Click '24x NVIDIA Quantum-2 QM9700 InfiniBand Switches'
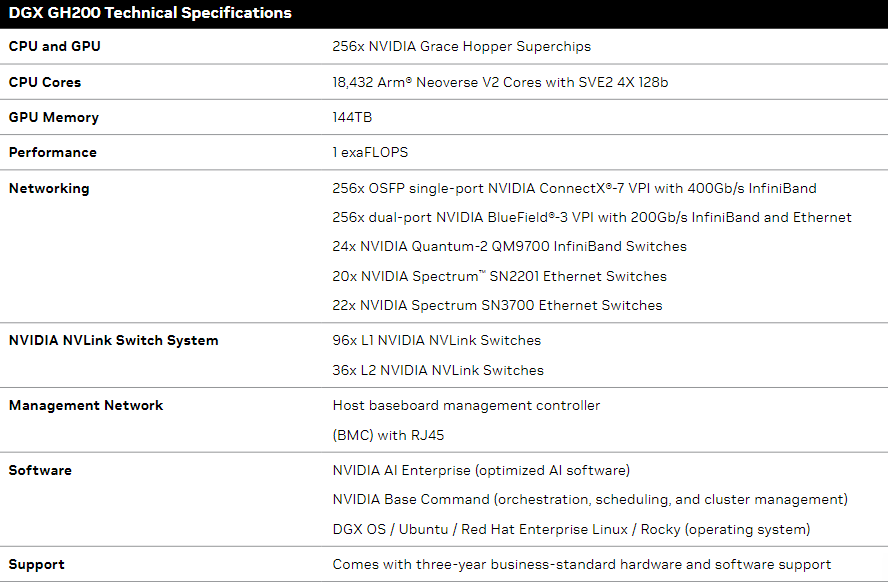This screenshot has height=582, width=888. pyautogui.click(x=509, y=246)
